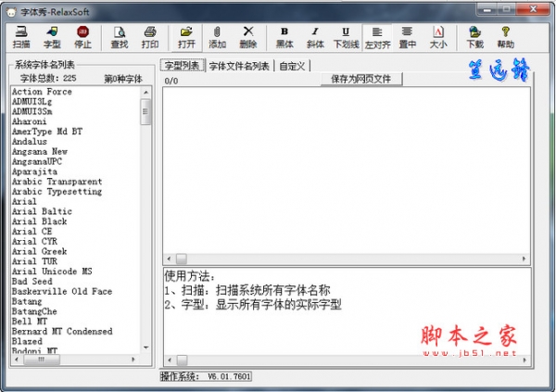The image size is (556, 392).
Task: Click the 打印 print toolbar icon
Action: 150,37
